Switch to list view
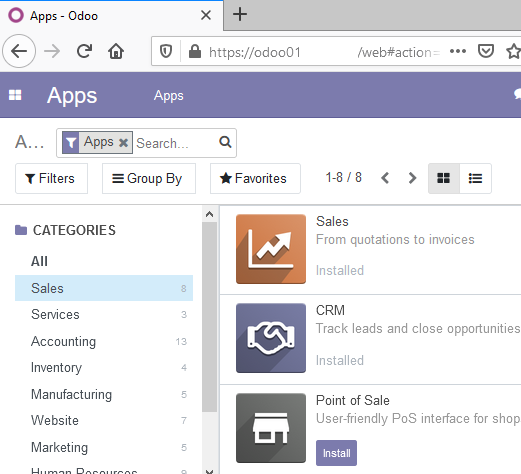 coord(475,178)
